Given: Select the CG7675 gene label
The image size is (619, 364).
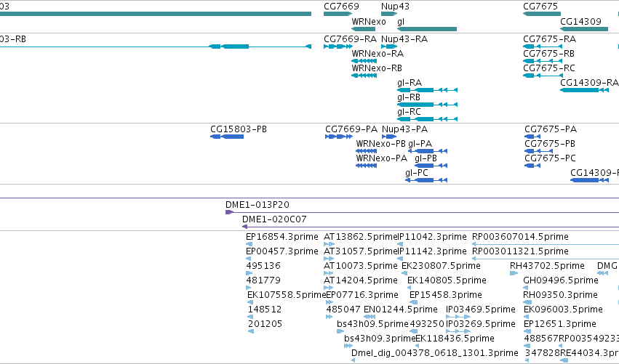Looking at the screenshot, I should [540, 7].
